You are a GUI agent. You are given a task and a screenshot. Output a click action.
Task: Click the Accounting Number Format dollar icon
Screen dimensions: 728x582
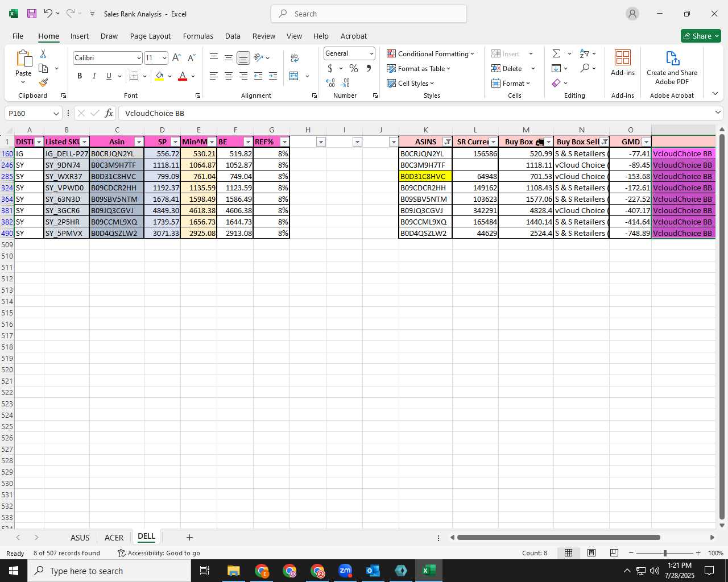coord(330,68)
